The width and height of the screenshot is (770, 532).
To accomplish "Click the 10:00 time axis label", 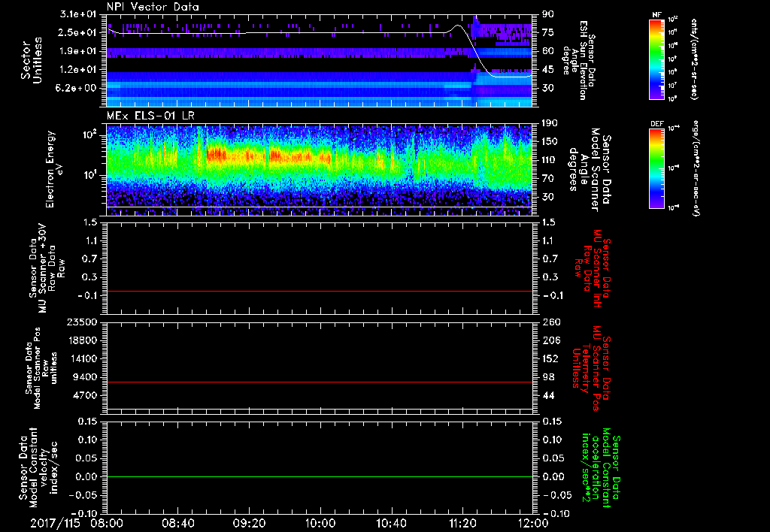I will point(320,523).
